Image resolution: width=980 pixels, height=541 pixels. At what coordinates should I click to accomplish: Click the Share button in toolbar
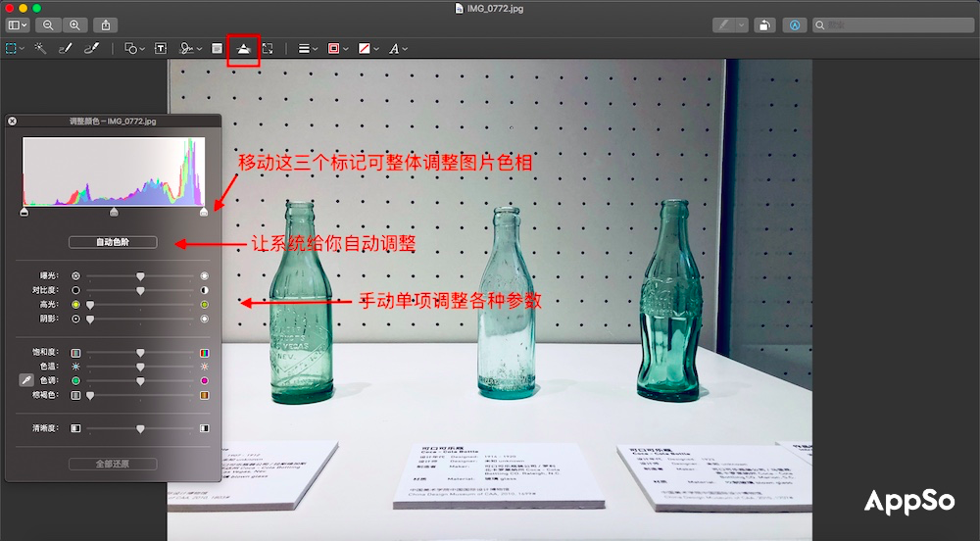click(107, 25)
